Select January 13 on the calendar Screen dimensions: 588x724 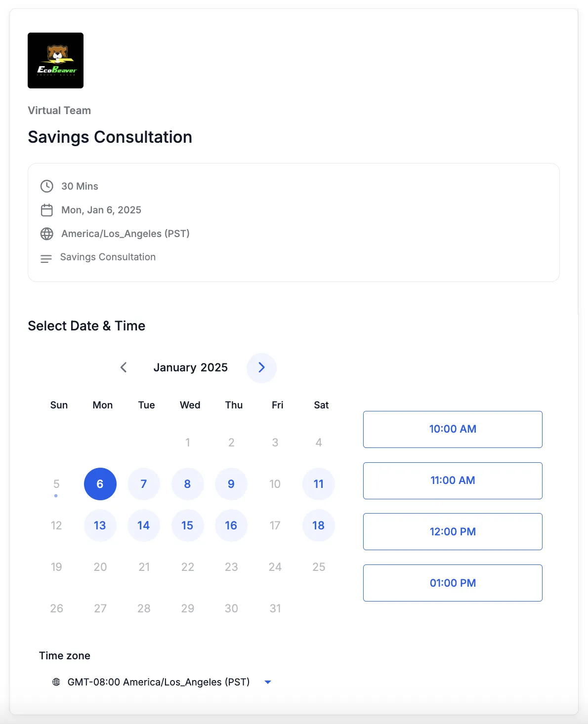100,525
